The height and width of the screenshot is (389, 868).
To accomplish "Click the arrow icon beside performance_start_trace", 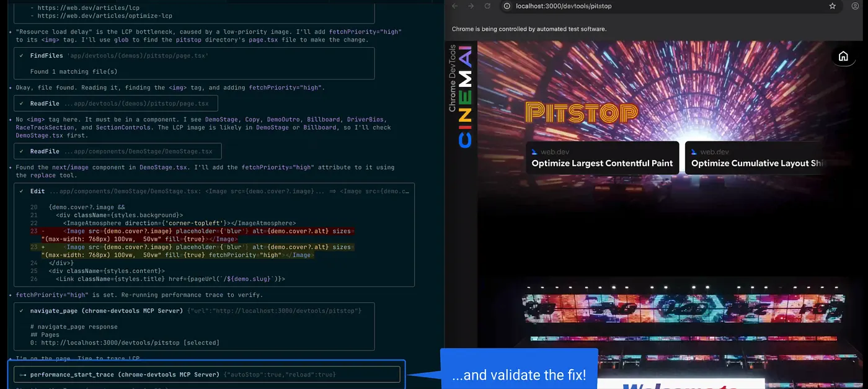I will pos(22,375).
